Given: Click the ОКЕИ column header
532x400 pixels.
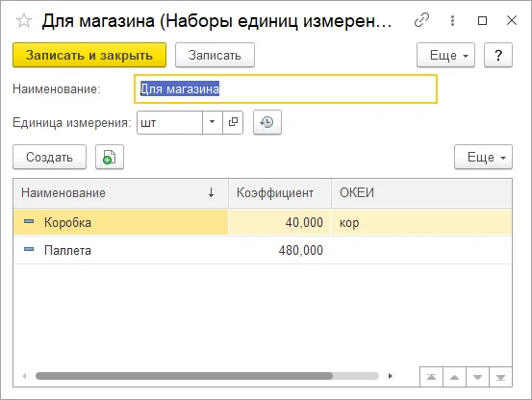Looking at the screenshot, I should [421, 193].
